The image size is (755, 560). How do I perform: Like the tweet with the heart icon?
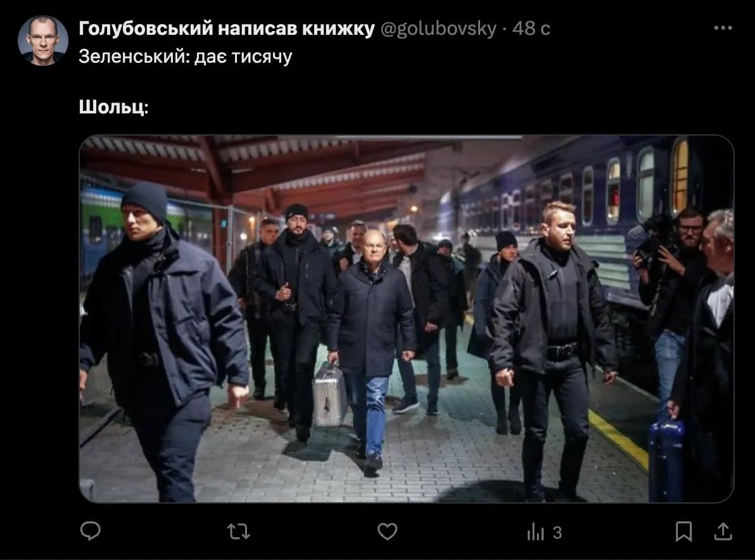coord(387,531)
